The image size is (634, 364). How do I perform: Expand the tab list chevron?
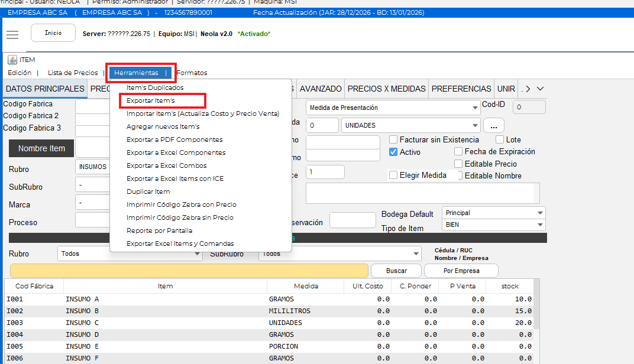[540, 89]
